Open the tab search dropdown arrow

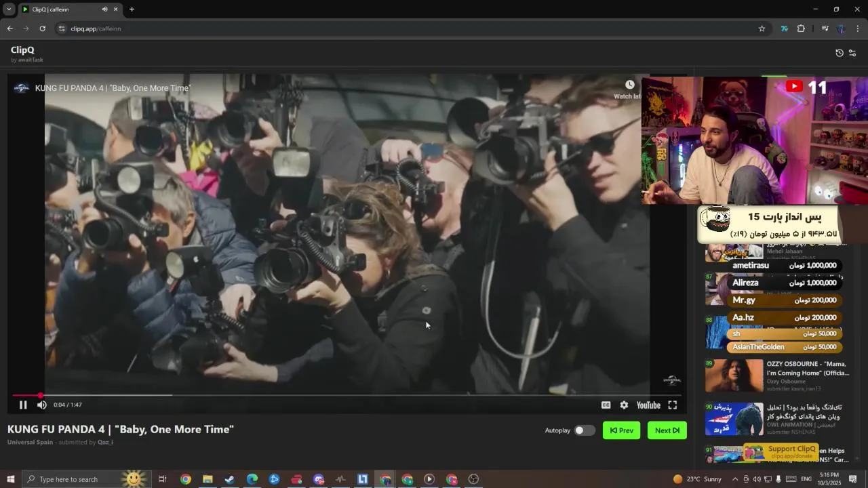(9, 9)
